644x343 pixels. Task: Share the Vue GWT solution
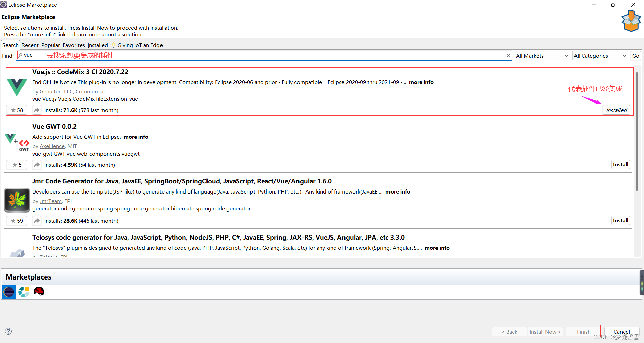(x=37, y=165)
